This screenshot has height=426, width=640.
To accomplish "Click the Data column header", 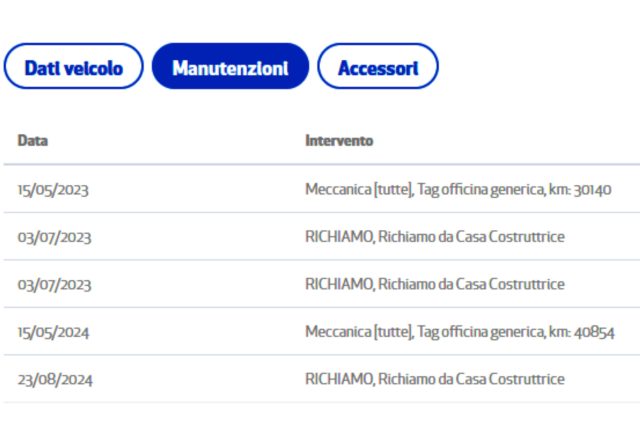I will [33, 141].
